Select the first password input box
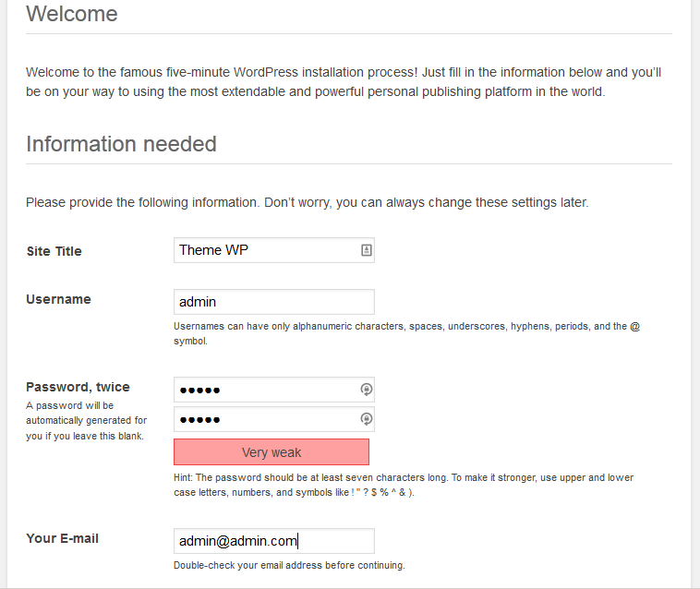The height and width of the screenshot is (589, 700). 274,390
